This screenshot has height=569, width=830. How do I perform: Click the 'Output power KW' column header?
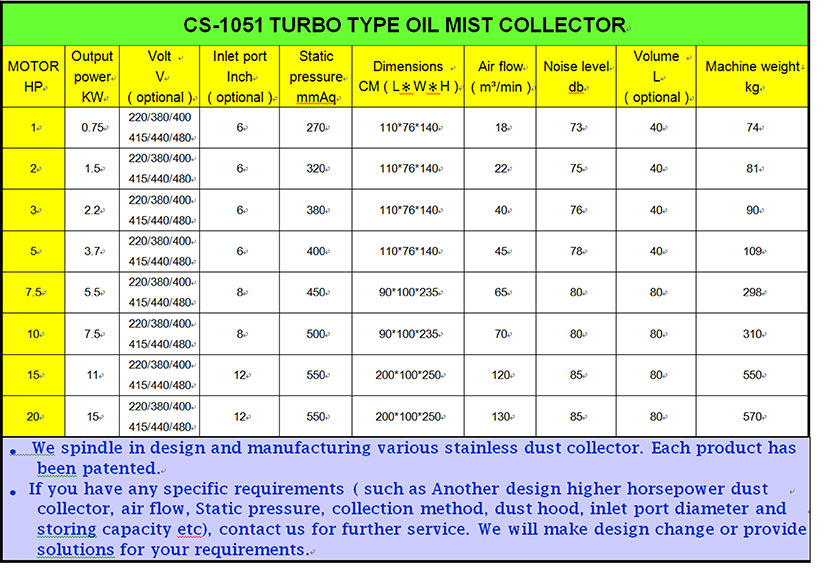coord(92,76)
